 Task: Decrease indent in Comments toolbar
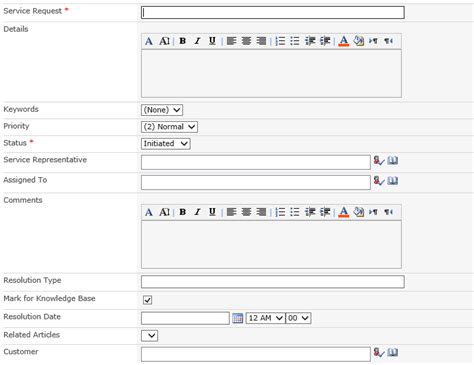tap(310, 212)
